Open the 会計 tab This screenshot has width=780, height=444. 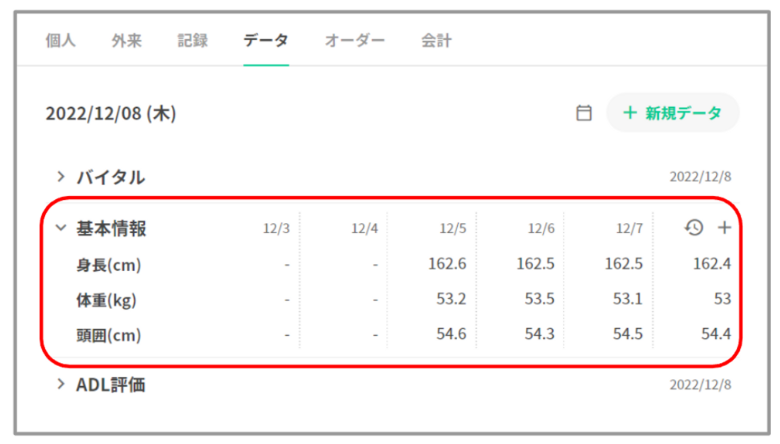tap(436, 41)
